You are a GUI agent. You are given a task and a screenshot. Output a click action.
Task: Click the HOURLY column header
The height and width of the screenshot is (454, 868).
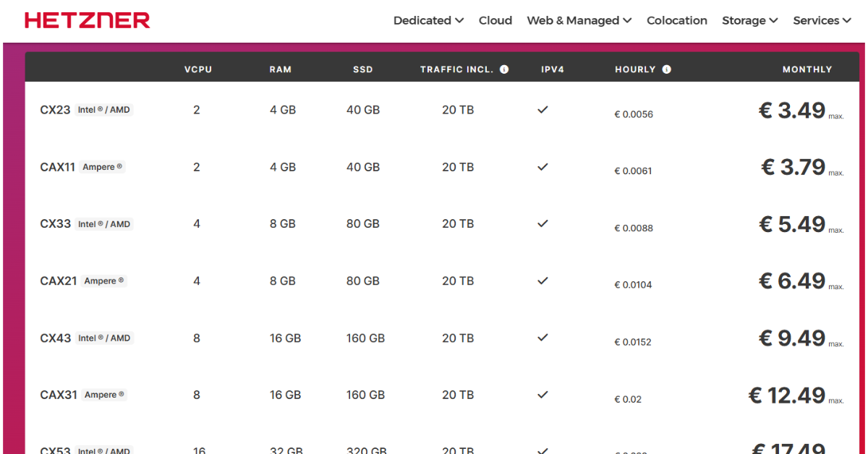tap(635, 69)
